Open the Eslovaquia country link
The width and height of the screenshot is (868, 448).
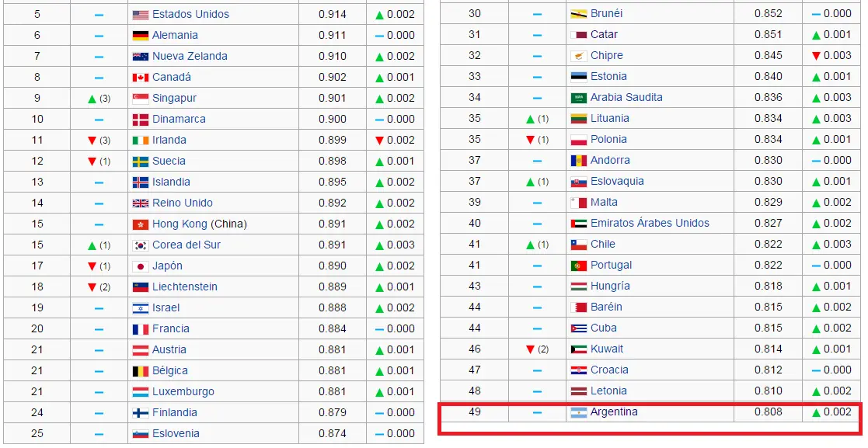point(615,182)
